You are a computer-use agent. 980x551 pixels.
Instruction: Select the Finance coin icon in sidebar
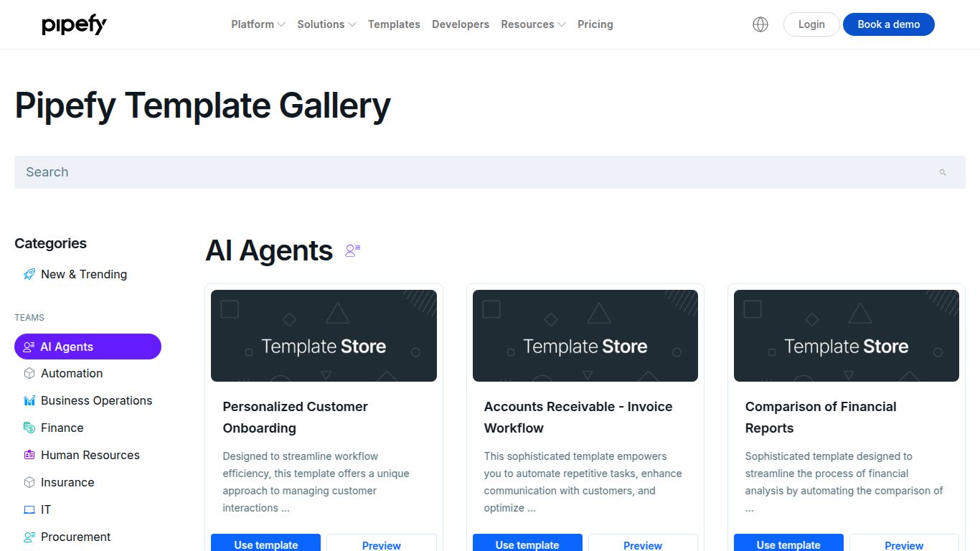click(x=29, y=428)
